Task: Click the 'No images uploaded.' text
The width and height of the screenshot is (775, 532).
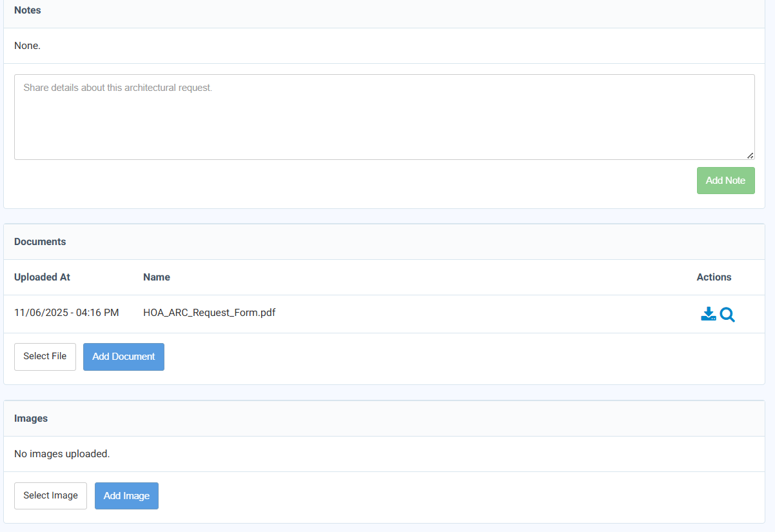Action: click(x=62, y=454)
